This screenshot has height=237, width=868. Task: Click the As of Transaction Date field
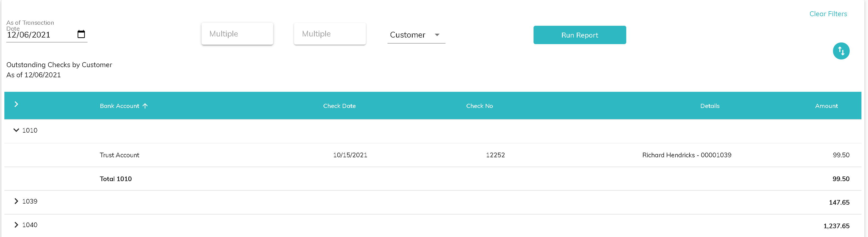point(40,35)
